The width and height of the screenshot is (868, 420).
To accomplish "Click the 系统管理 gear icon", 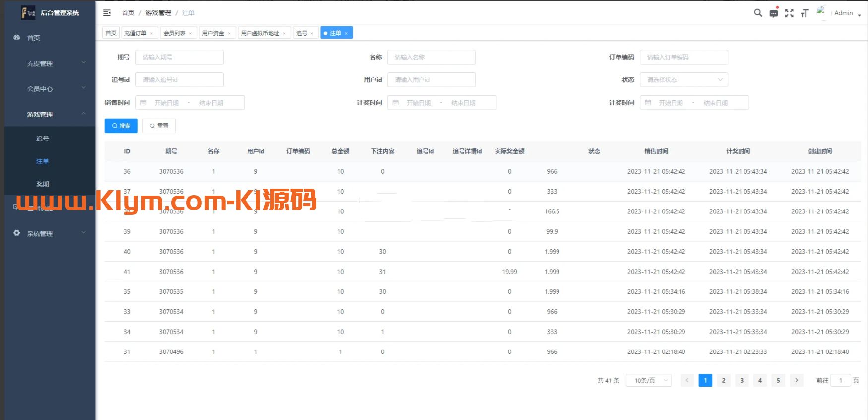I will click(17, 233).
